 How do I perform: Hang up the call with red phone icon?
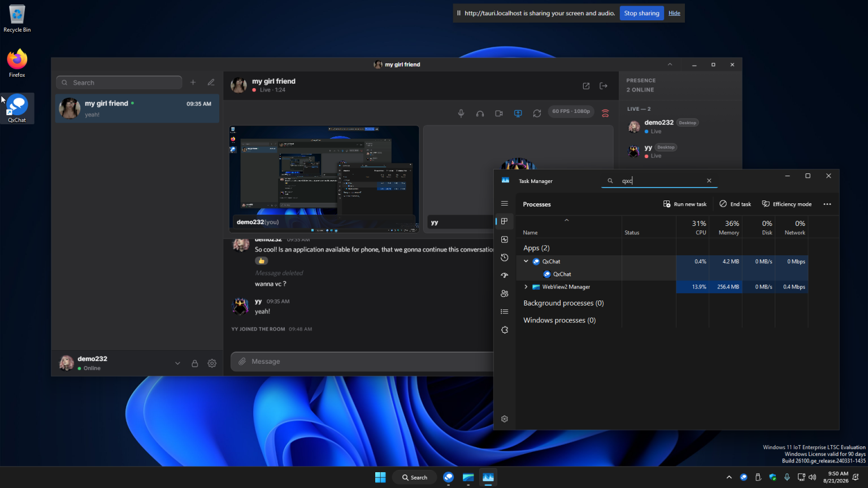(605, 114)
